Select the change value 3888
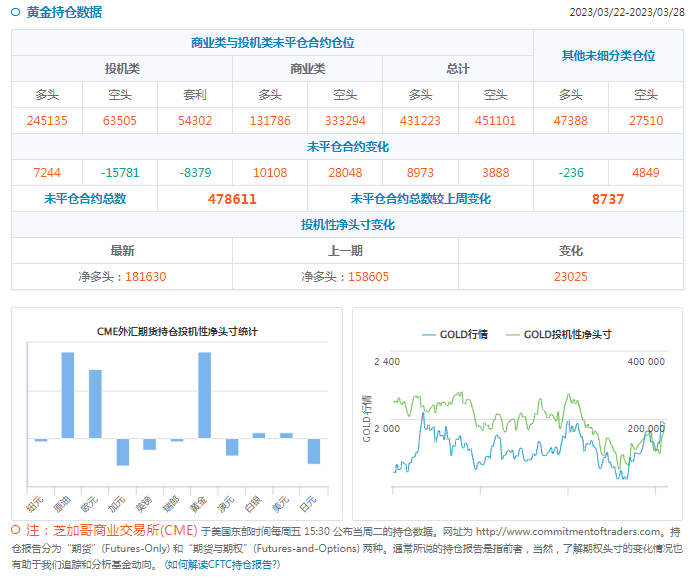Viewport: 700px width, 582px height. [x=495, y=173]
